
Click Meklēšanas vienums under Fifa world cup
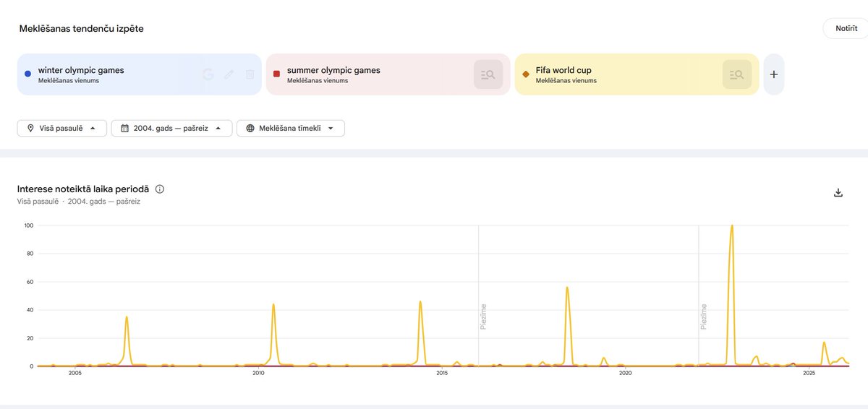pos(566,81)
